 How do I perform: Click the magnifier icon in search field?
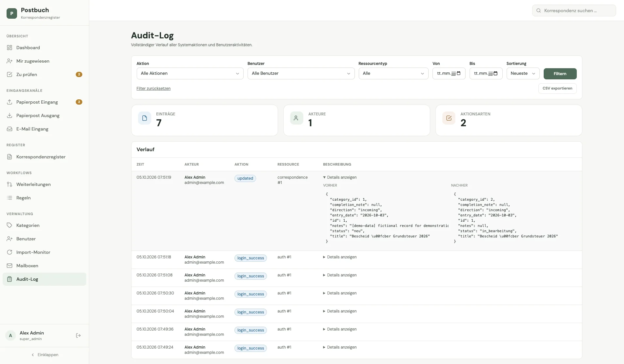click(x=538, y=10)
